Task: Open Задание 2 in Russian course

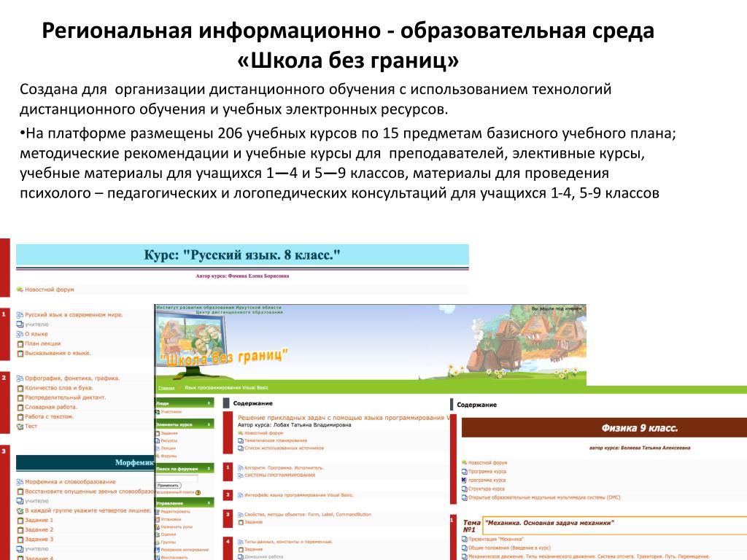Action: tap(39, 529)
